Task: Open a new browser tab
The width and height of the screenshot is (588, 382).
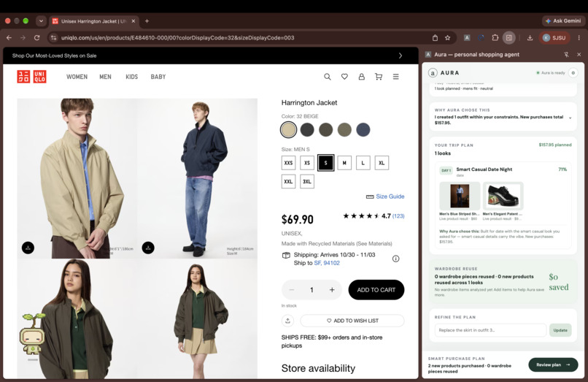Action: (147, 21)
